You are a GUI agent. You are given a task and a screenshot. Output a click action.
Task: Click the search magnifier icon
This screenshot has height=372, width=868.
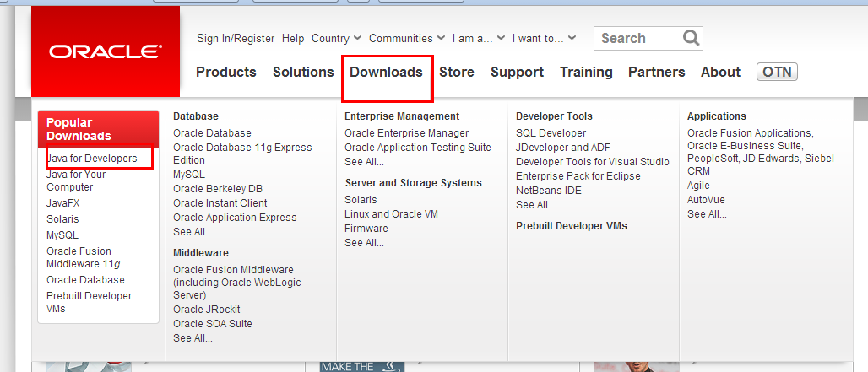click(x=691, y=38)
